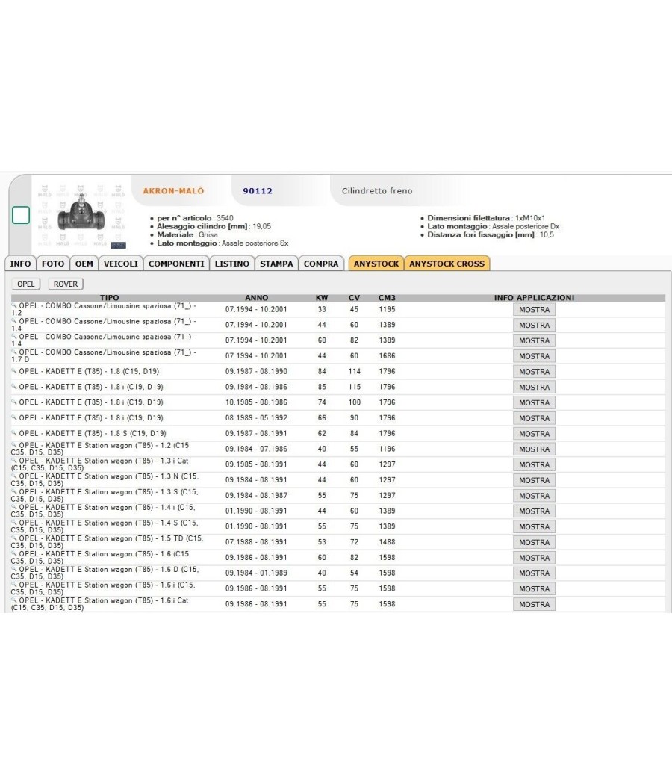The height and width of the screenshot is (784, 672).
Task: Click 'Alesaggio cilindro [mm]' specification line
Action: [214, 226]
